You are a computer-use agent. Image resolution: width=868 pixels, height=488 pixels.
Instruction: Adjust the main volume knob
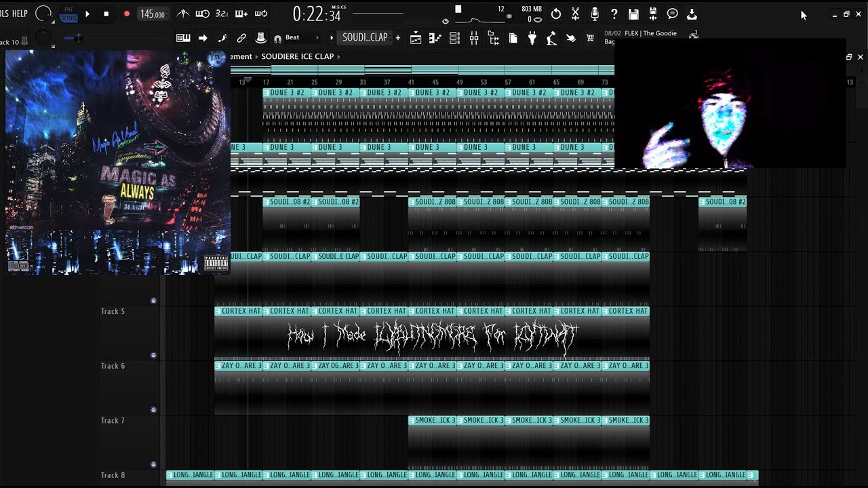click(43, 14)
